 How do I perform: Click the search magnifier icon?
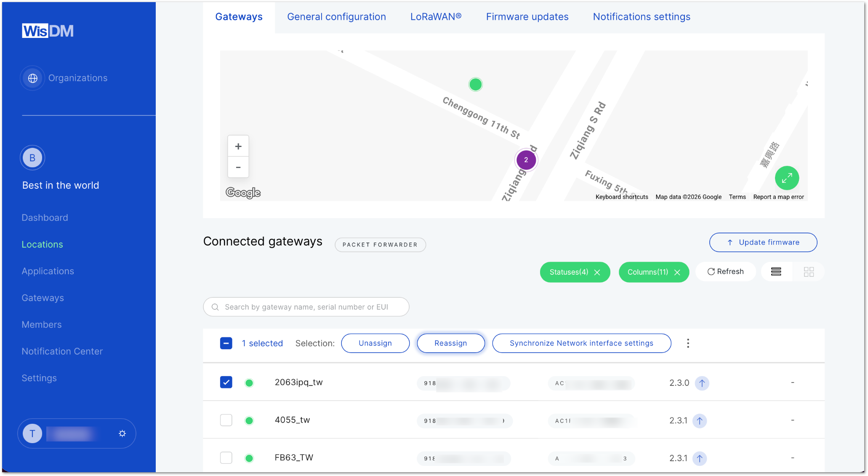(215, 307)
